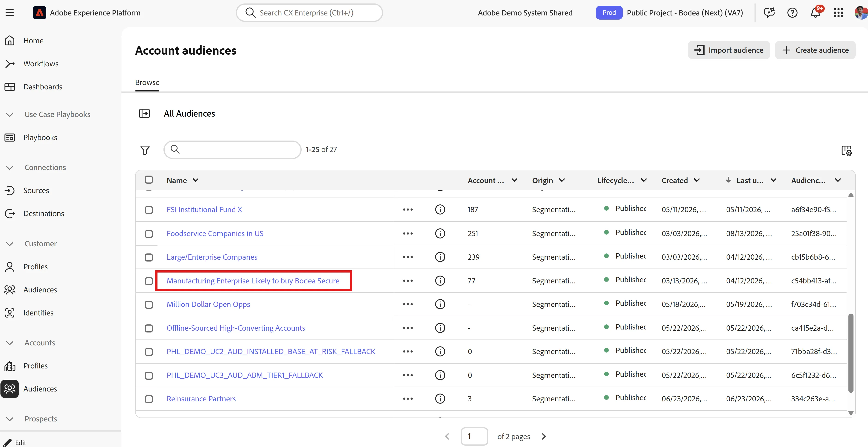Screen dimensions: 868x447
Task: Open info for FSI Institutional Fund X
Action: click(x=440, y=210)
